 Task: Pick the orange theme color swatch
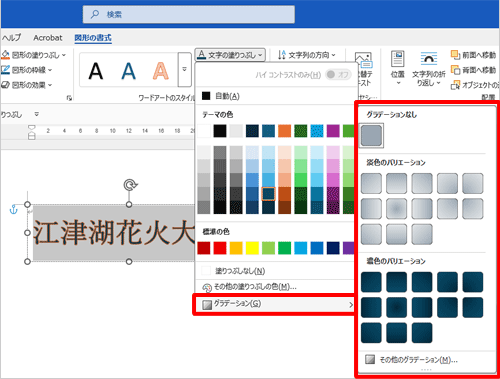(284, 131)
